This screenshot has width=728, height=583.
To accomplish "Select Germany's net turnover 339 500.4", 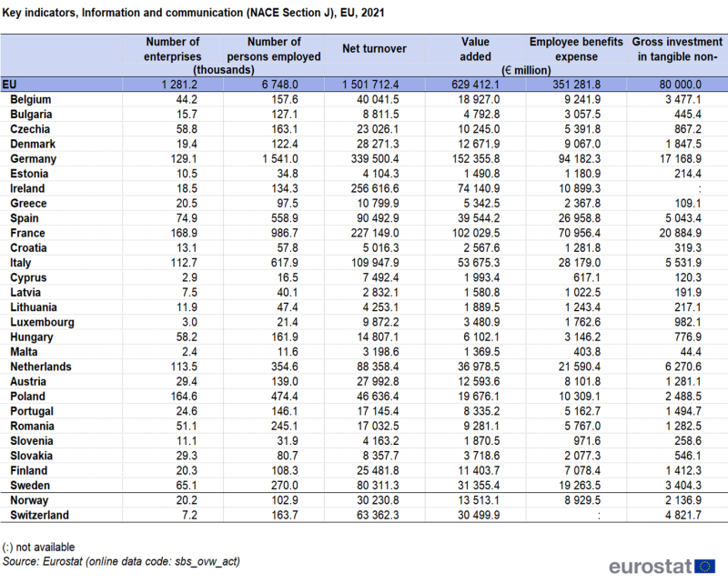I will [x=375, y=159].
